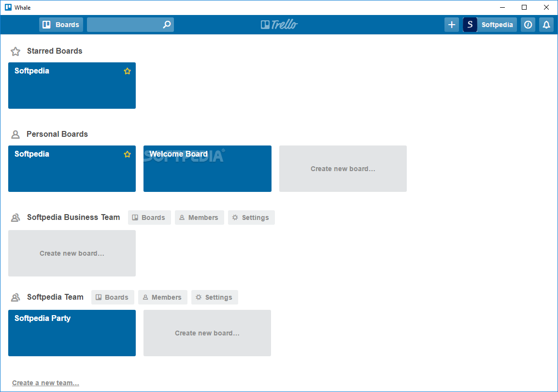Open Softpedia board under Personal Boards
The height and width of the screenshot is (392, 558).
pyautogui.click(x=72, y=169)
